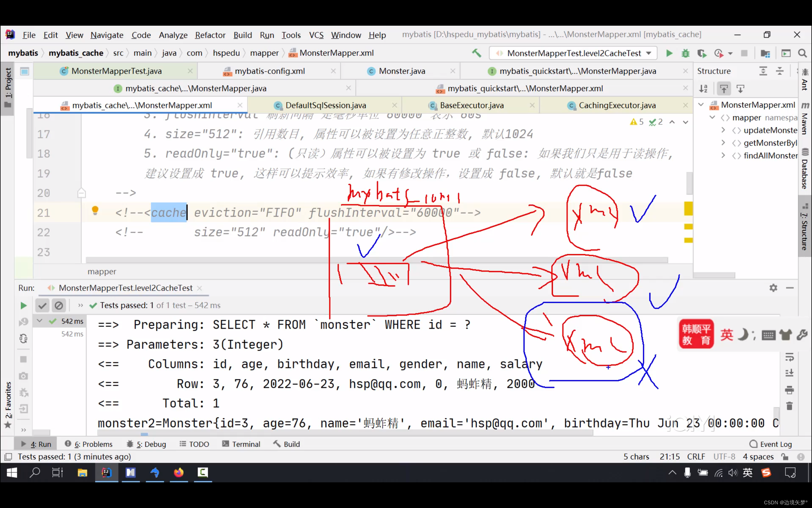Expand hidden test toolbar actions chevron
The height and width of the screenshot is (508, 812).
(81, 305)
